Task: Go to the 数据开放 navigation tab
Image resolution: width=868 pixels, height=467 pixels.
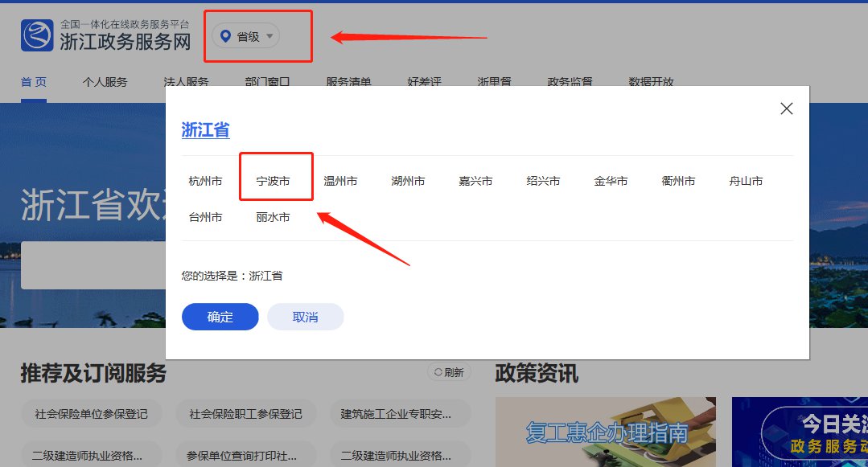Action: [x=651, y=82]
